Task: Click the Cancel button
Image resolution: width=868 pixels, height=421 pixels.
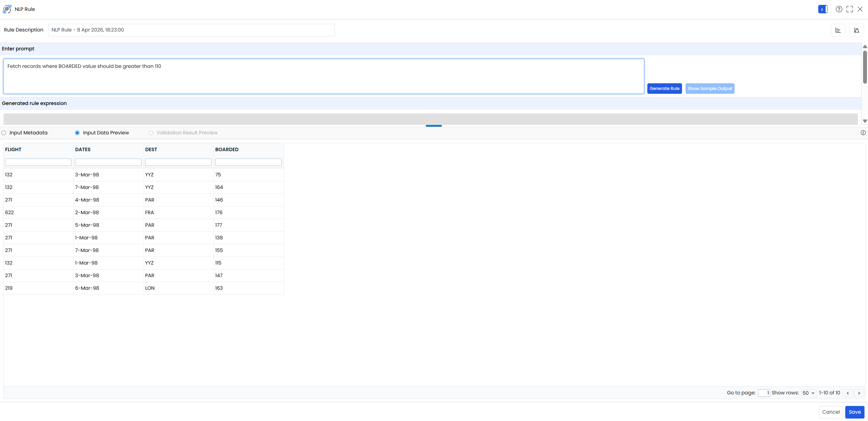Action: click(x=831, y=412)
